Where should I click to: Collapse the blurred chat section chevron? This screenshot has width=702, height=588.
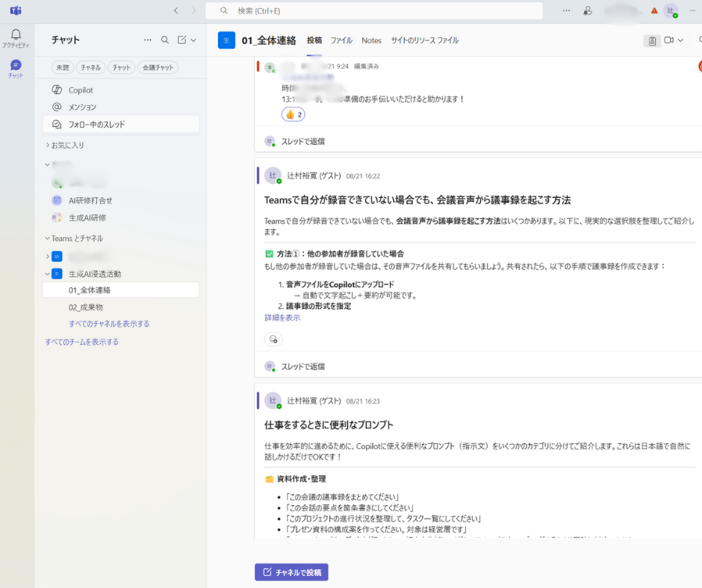tap(48, 165)
